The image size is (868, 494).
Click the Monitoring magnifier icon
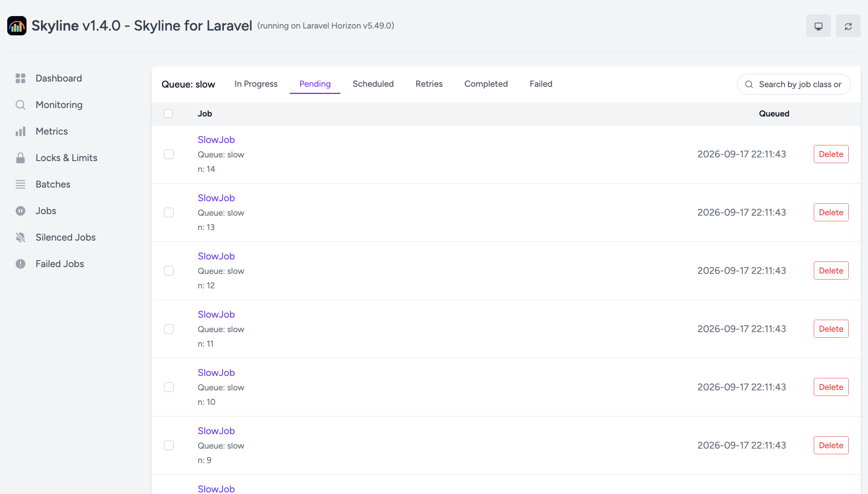click(x=20, y=105)
